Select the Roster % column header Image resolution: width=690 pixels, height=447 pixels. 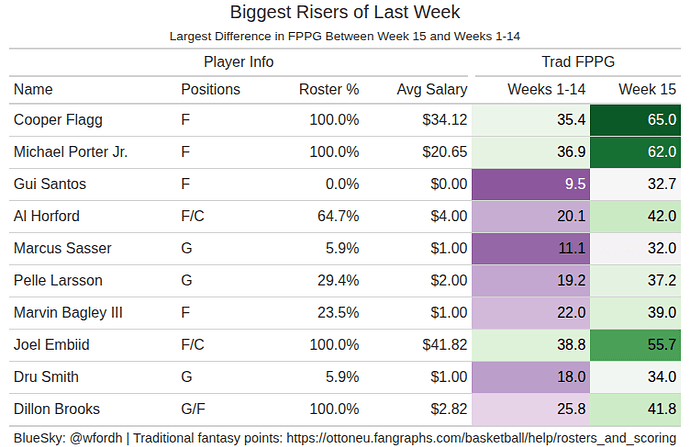pos(329,89)
